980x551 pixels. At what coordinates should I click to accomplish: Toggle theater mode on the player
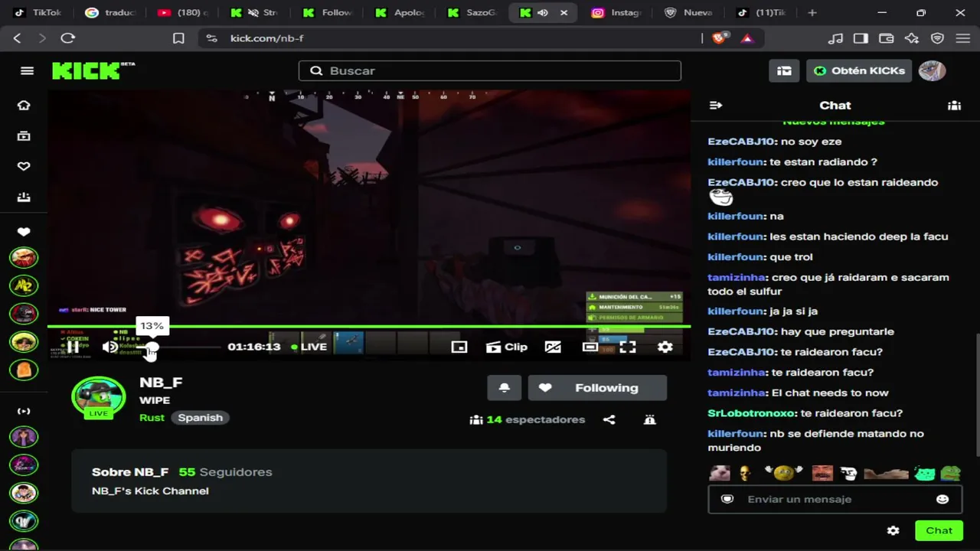[590, 347]
